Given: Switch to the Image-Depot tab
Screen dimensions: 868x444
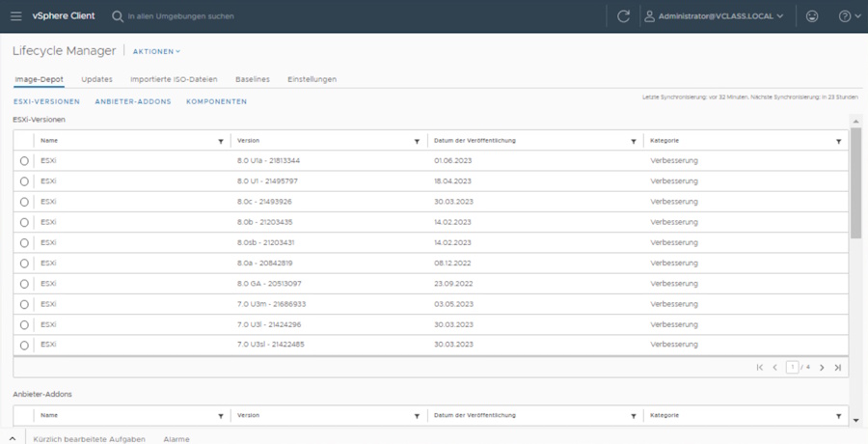Looking at the screenshot, I should (39, 79).
